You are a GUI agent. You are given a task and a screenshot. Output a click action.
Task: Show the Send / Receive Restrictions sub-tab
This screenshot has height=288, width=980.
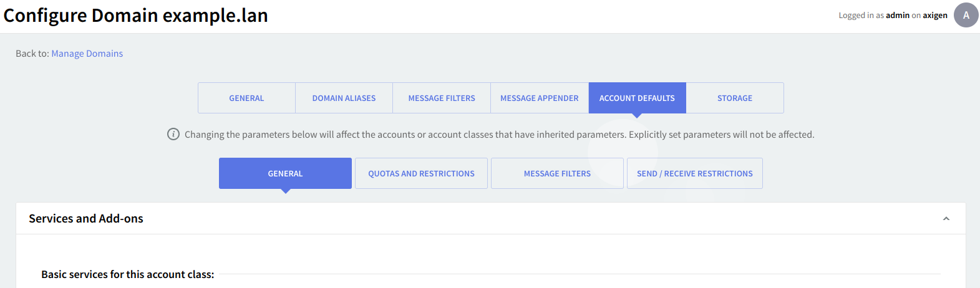pyautogui.click(x=694, y=173)
